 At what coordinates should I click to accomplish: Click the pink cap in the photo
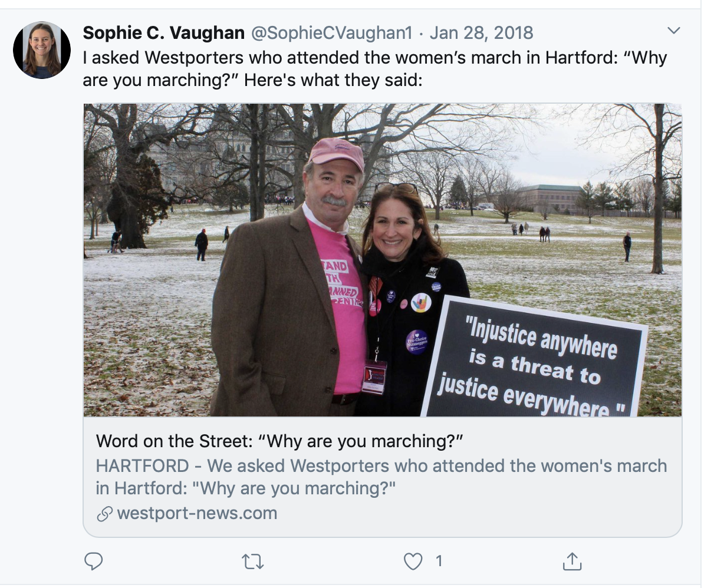click(x=336, y=152)
